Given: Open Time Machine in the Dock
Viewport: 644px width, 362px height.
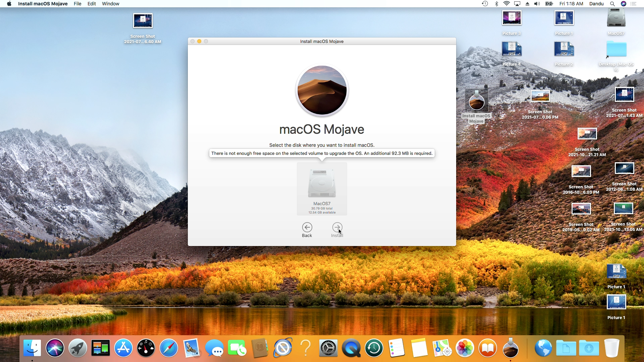Looking at the screenshot, I should [x=374, y=348].
